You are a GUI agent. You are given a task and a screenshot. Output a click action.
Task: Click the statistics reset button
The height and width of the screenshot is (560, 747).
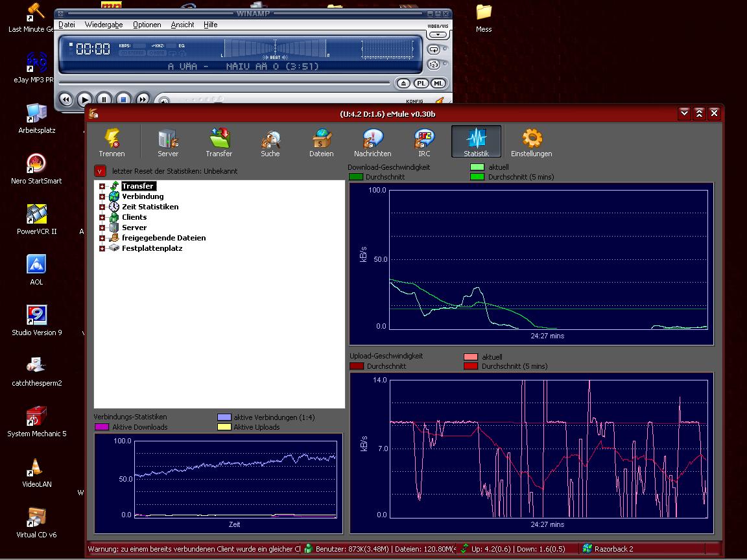(100, 171)
